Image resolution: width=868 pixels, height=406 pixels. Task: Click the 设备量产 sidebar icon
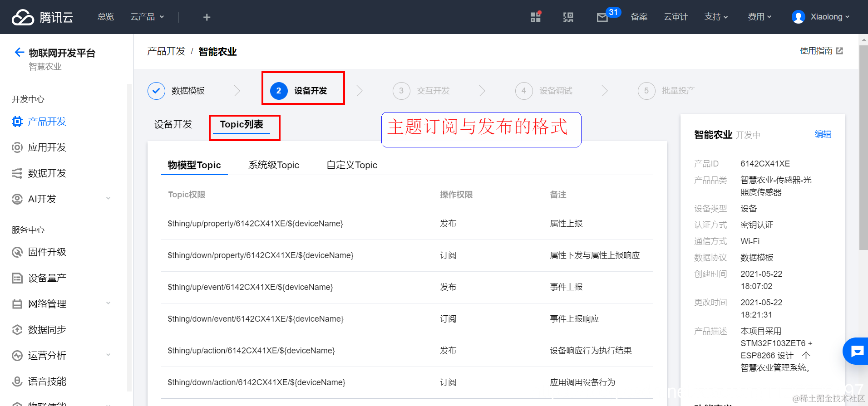pyautogui.click(x=17, y=278)
